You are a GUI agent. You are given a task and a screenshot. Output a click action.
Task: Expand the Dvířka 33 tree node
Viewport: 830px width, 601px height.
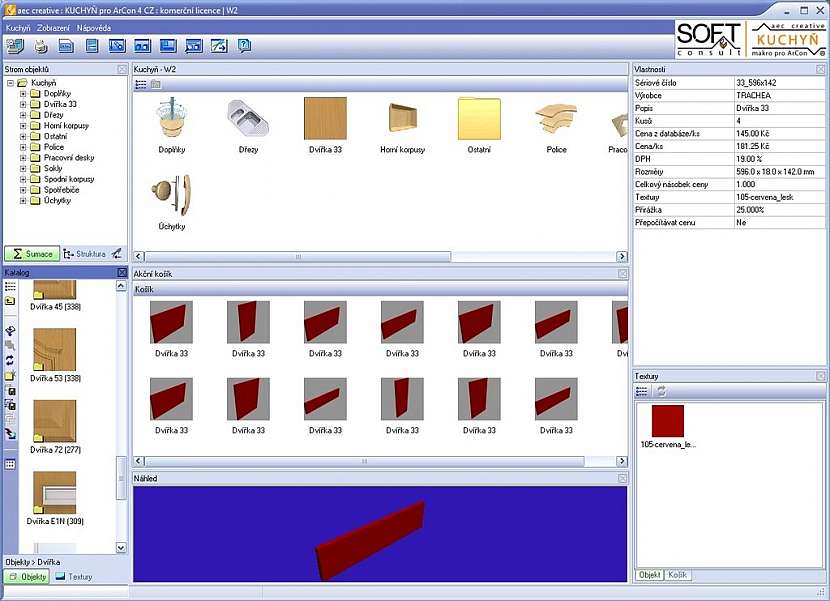coord(23,104)
